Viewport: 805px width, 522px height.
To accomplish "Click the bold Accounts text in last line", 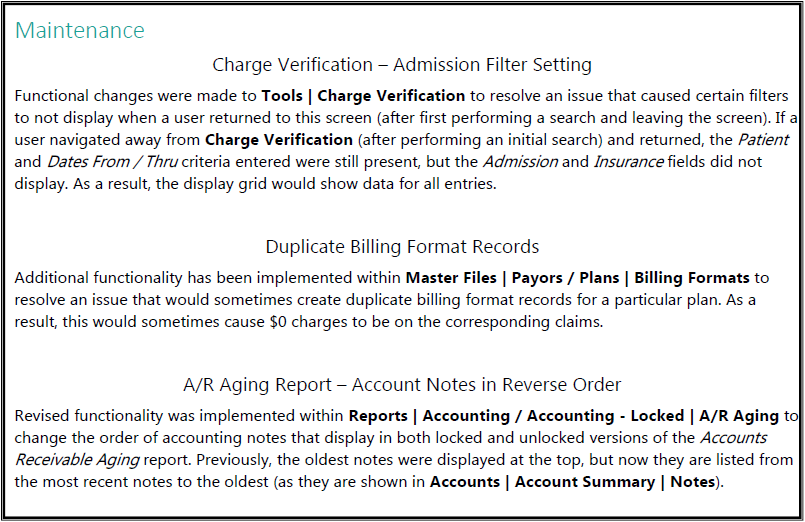I will coord(466,481).
